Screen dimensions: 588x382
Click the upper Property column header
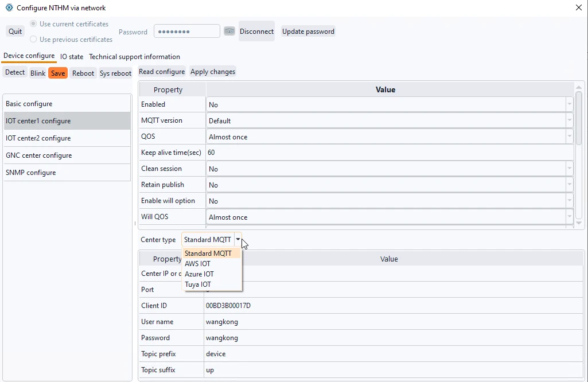pos(173,89)
